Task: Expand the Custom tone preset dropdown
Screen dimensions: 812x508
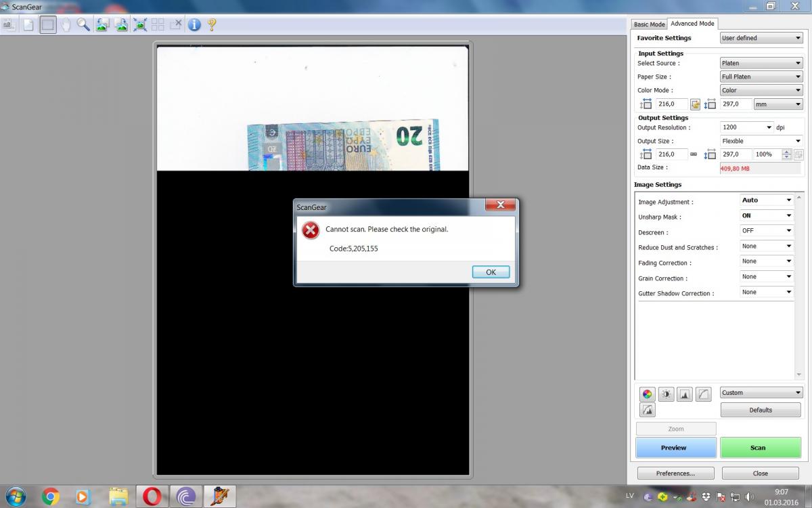Action: pyautogui.click(x=761, y=393)
